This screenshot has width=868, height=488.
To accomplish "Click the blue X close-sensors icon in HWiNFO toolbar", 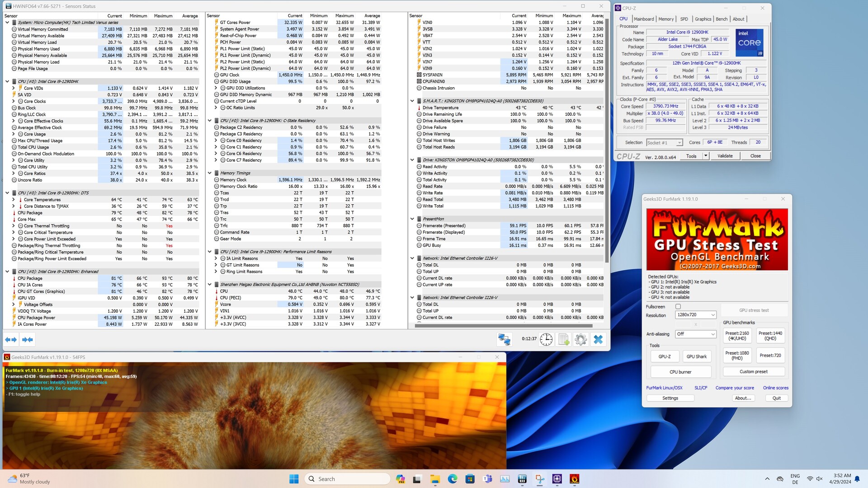I will point(598,339).
